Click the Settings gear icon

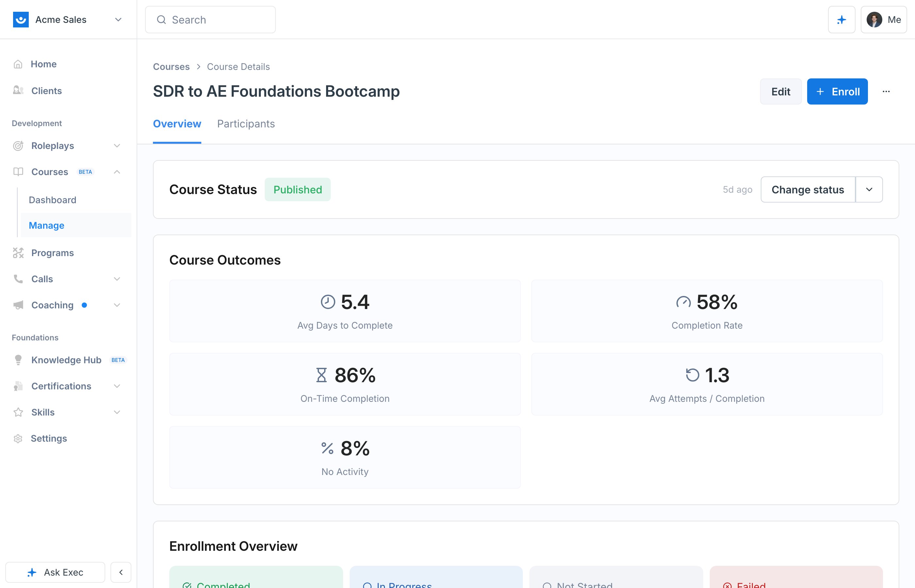tap(18, 438)
